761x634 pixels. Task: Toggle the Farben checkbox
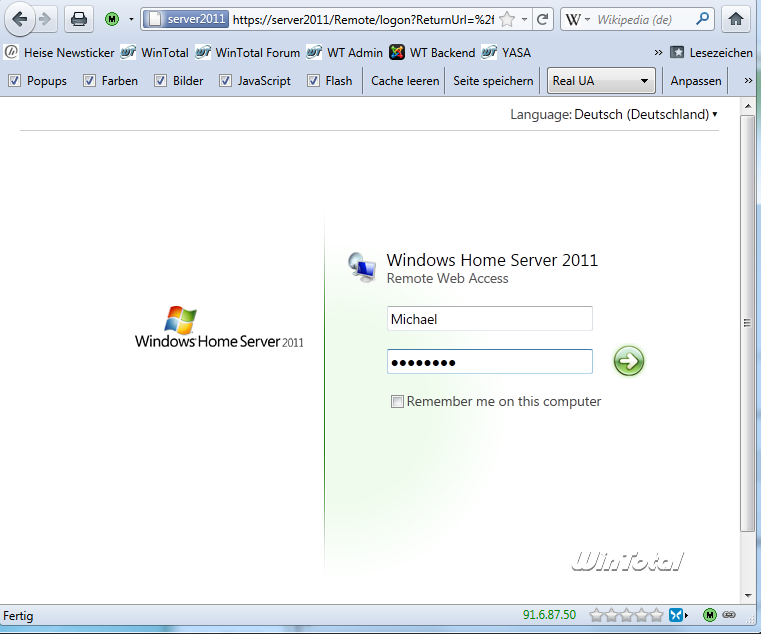pyautogui.click(x=89, y=81)
